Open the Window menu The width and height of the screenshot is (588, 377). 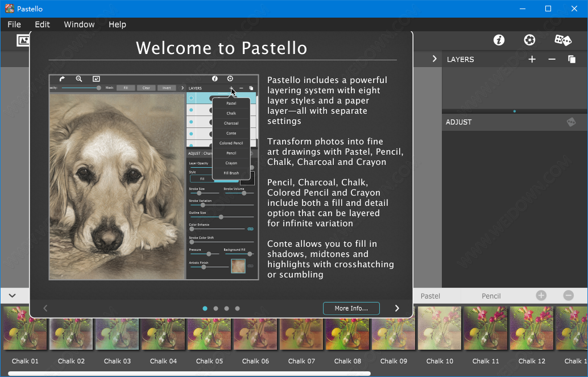pos(79,24)
